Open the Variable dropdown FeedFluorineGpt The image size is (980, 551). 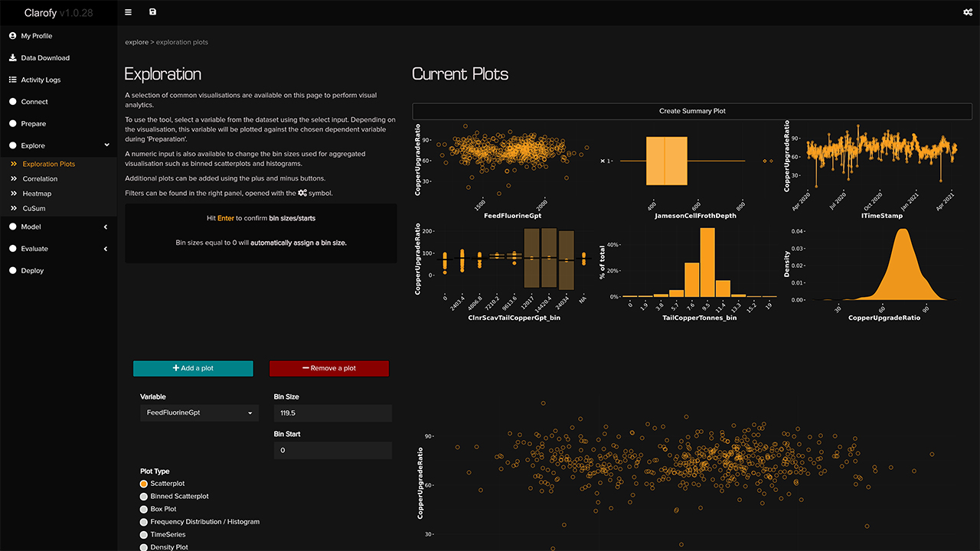pyautogui.click(x=199, y=413)
